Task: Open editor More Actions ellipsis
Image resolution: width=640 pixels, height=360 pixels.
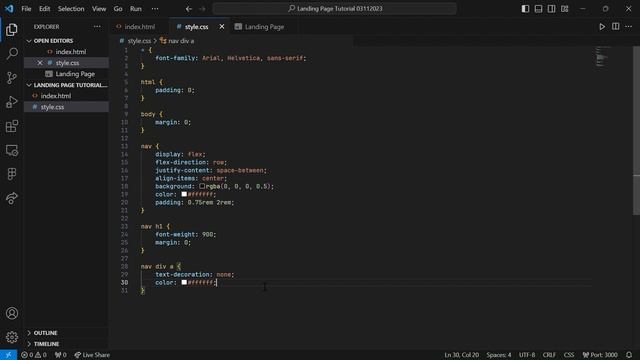Action: click(629, 27)
